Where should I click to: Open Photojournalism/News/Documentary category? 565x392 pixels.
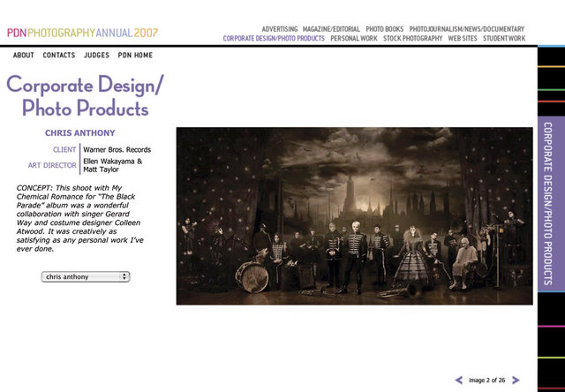click(467, 29)
